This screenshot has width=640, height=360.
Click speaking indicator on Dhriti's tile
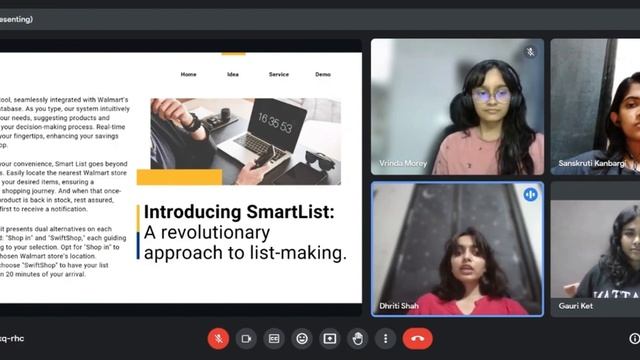[x=530, y=195]
